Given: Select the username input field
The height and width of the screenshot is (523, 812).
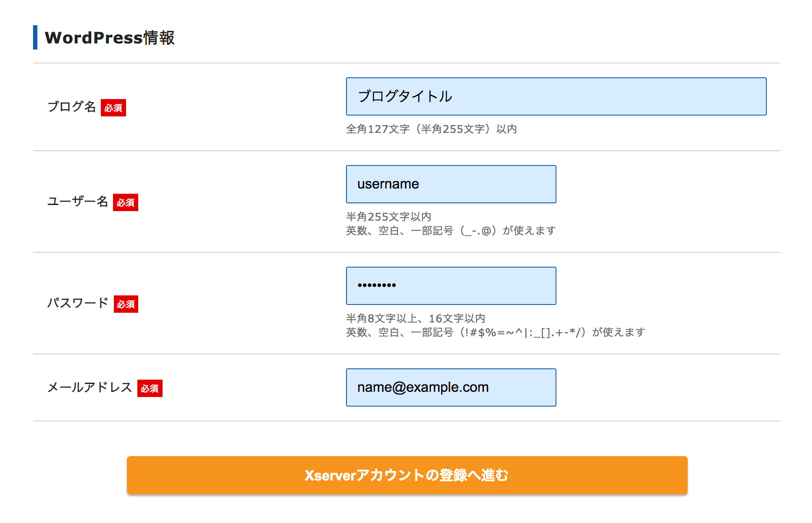Looking at the screenshot, I should point(450,184).
